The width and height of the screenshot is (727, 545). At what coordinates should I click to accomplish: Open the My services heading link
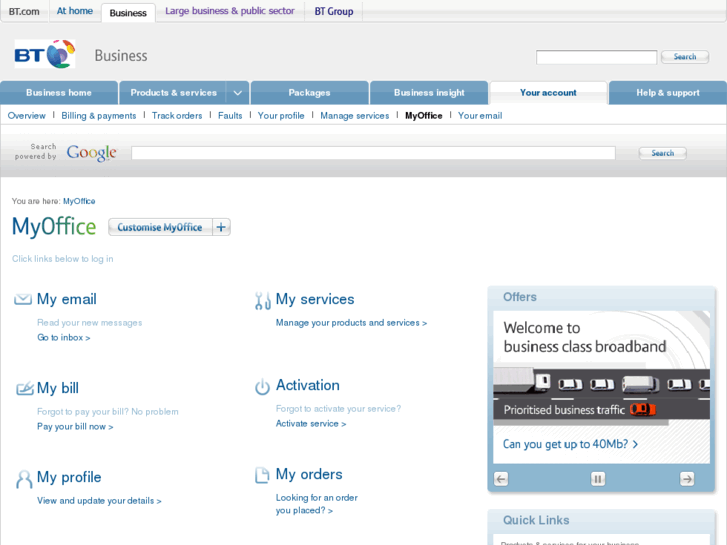315,299
